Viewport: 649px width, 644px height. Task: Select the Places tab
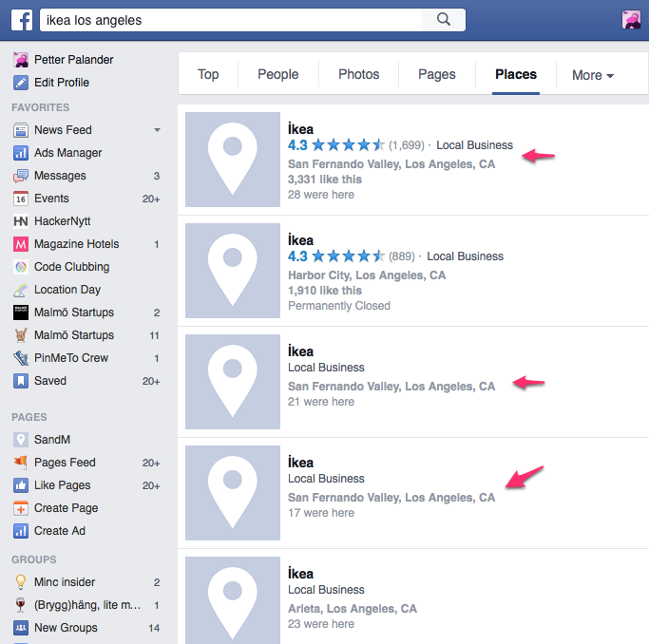click(x=516, y=74)
